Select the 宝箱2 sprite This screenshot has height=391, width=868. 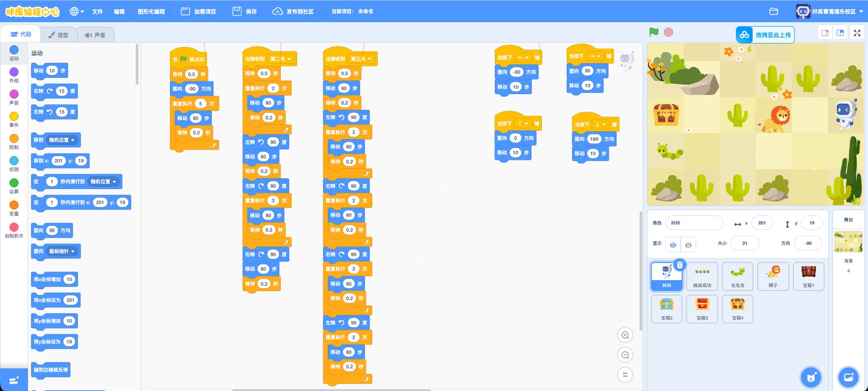coord(666,309)
